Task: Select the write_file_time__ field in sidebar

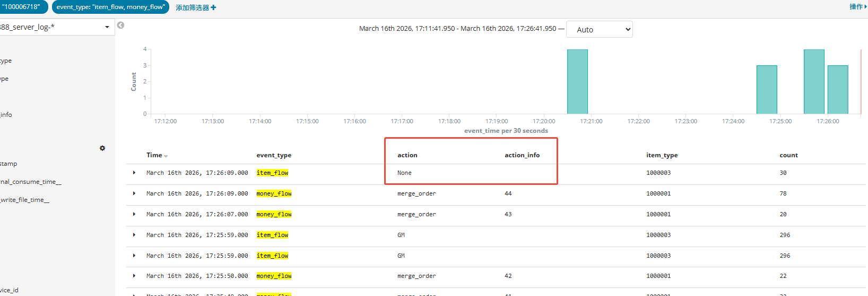Action: [25, 200]
